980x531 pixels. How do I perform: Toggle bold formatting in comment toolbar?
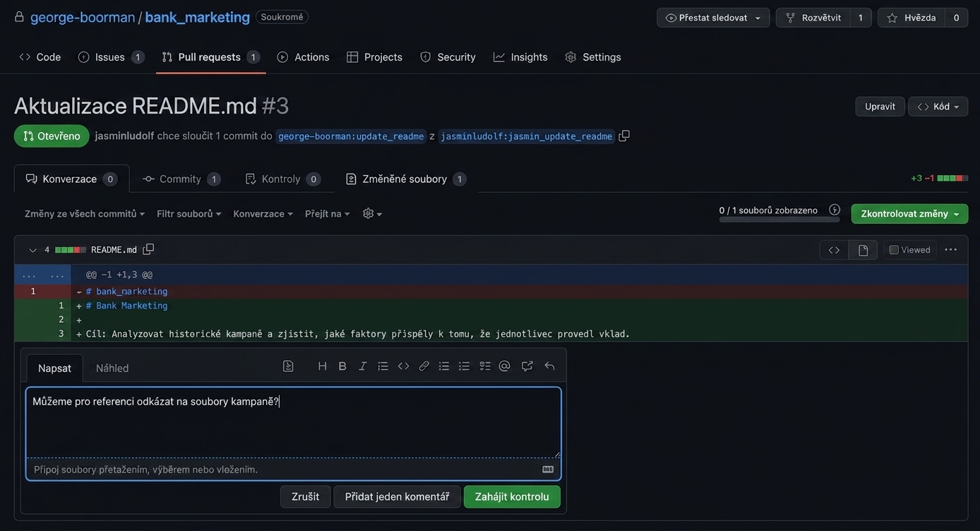click(x=342, y=366)
